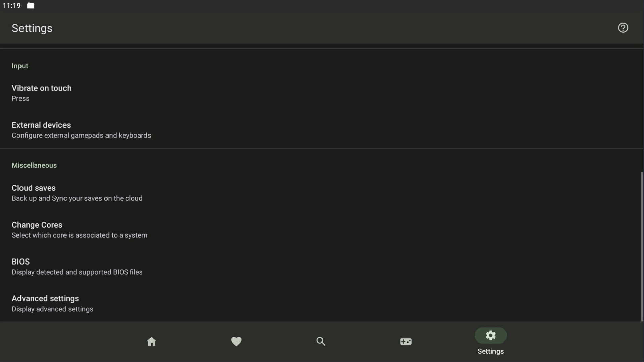Open the Systems gamepad icon
The image size is (644, 362).
pyautogui.click(x=405, y=341)
